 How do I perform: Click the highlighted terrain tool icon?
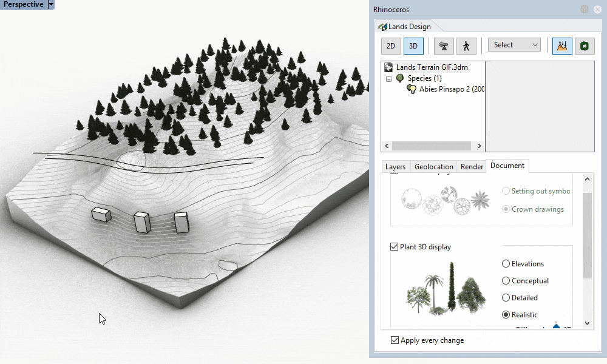(562, 45)
